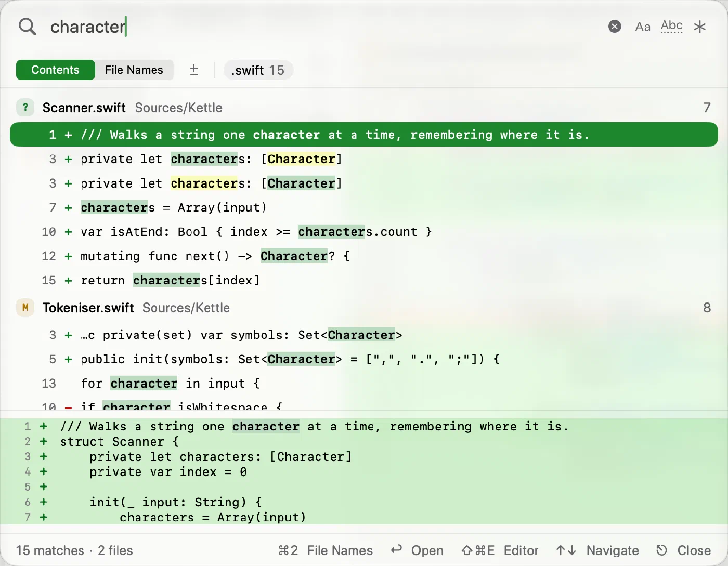
Task: Click the ⌘2 File Names shortcut in footer
Action: click(326, 550)
